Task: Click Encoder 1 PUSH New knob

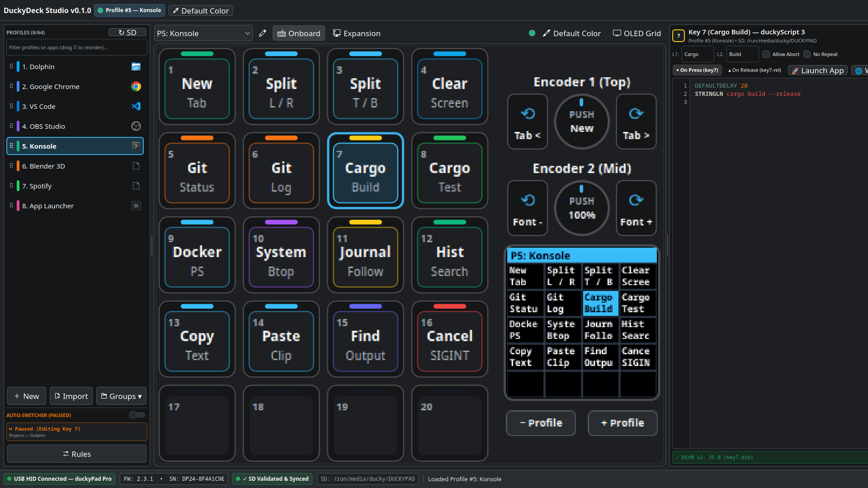Action: tap(581, 122)
